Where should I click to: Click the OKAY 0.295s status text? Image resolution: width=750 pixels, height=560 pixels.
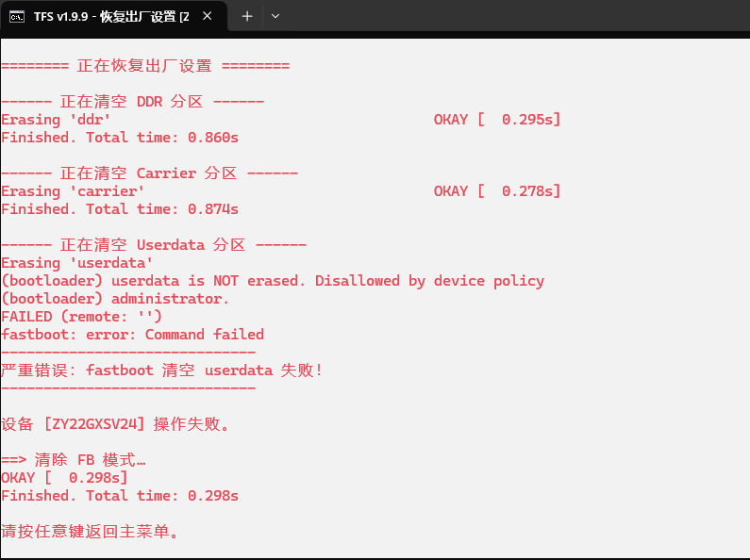tap(497, 120)
